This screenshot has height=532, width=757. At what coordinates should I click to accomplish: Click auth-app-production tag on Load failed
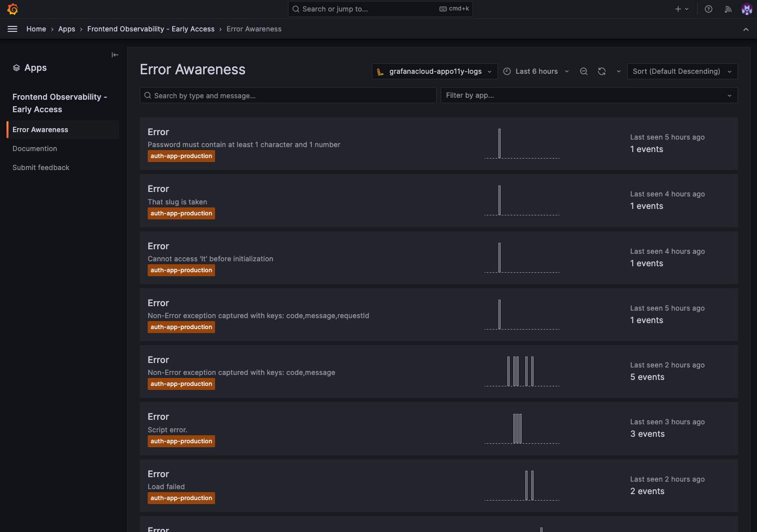pyautogui.click(x=181, y=498)
